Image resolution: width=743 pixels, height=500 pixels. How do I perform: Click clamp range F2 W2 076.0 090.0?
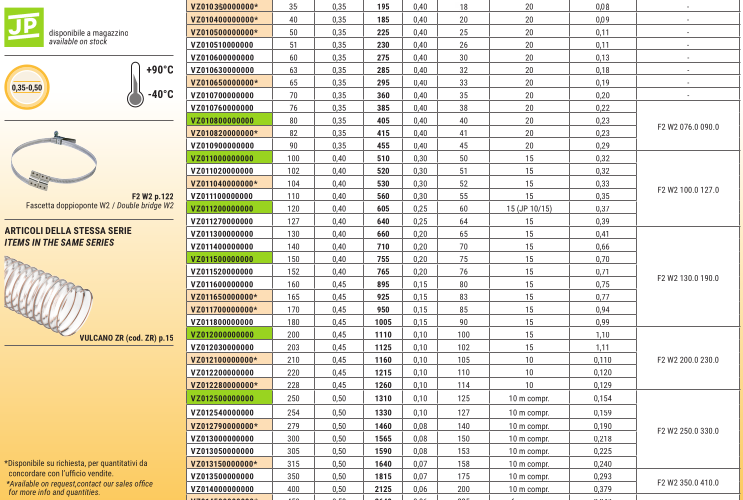point(688,126)
